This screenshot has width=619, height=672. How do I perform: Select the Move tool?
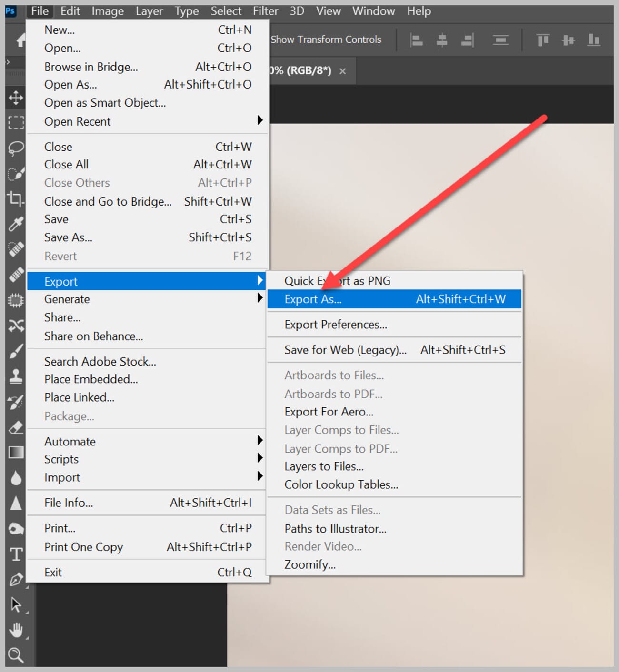tap(16, 98)
